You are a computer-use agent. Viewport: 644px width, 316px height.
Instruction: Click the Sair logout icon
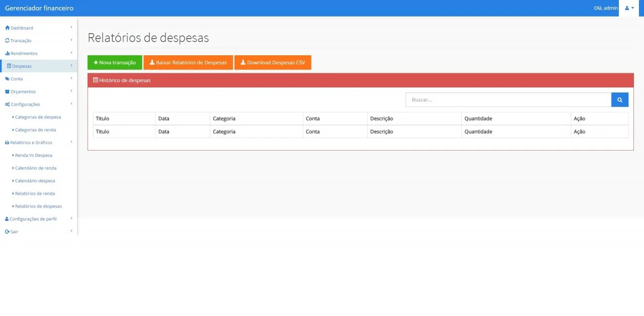coord(7,232)
